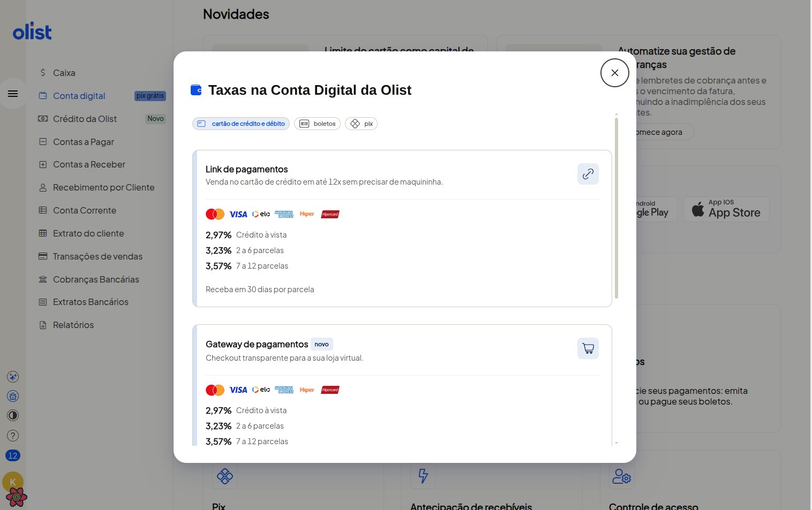Click the Mastercard logo in Link de pagamentos
Image resolution: width=812 pixels, height=510 pixels.
215,214
